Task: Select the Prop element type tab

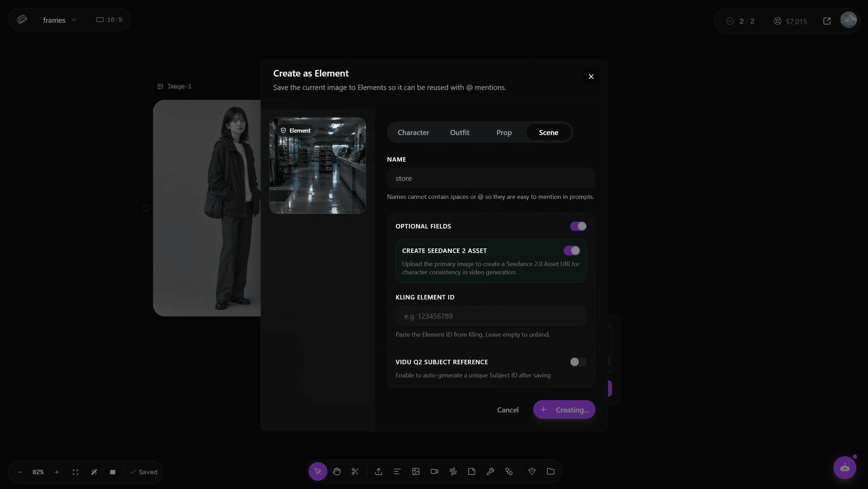Action: 504,132
